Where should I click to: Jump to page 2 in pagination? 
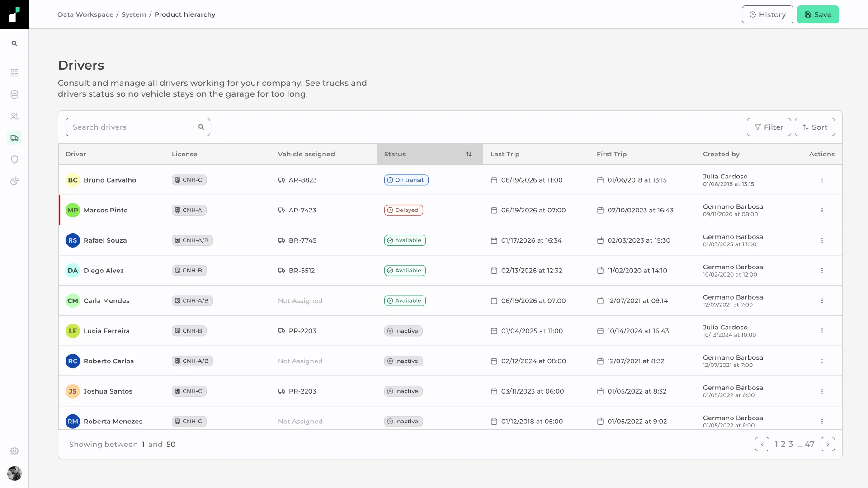(783, 444)
